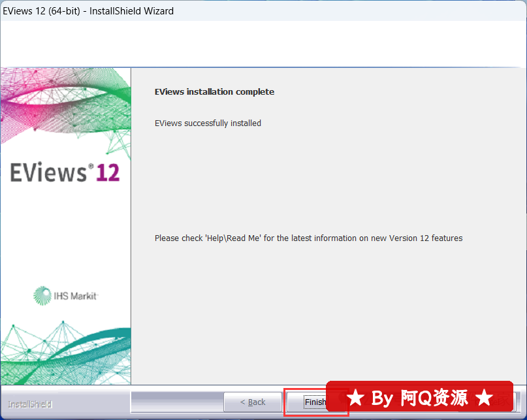
Task: Click the IHS Markit sunburst icon
Action: [x=42, y=295]
